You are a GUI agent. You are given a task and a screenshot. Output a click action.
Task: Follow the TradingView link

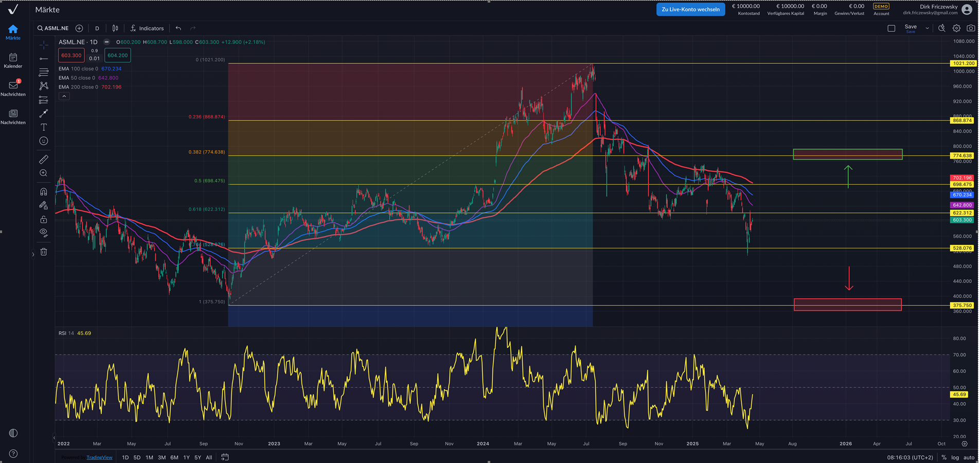tap(99, 457)
